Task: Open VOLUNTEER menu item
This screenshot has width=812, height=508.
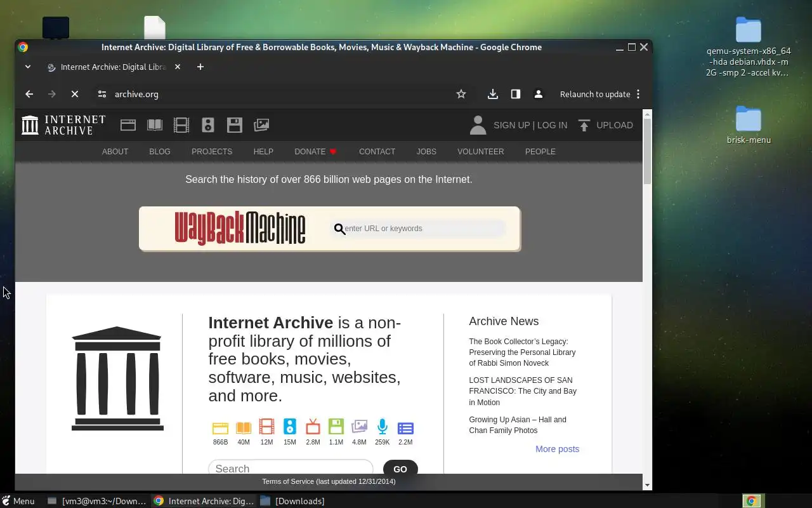Action: (481, 152)
